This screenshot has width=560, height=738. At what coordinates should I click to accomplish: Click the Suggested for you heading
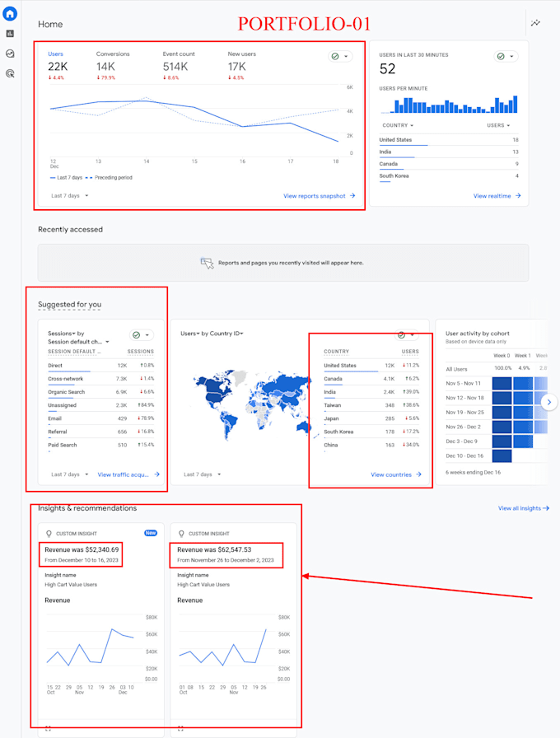tap(70, 305)
